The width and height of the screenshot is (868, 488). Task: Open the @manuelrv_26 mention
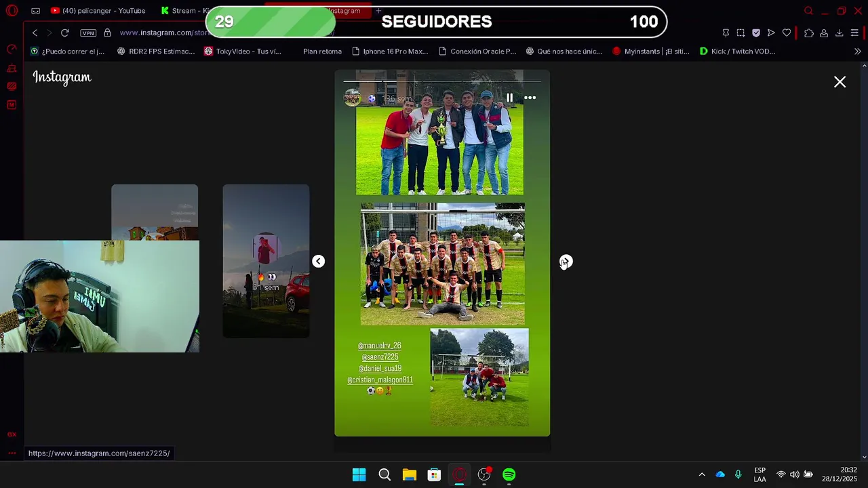pyautogui.click(x=380, y=345)
